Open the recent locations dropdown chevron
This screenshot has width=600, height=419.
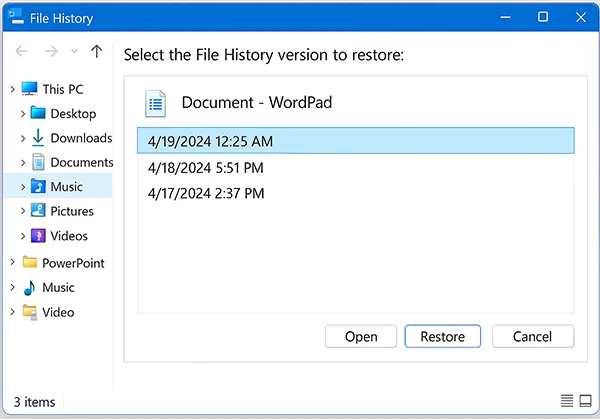click(74, 53)
